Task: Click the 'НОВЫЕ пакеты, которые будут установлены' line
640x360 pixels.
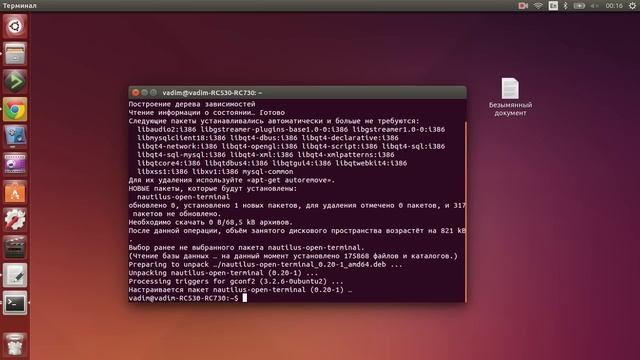Action: 213,189
